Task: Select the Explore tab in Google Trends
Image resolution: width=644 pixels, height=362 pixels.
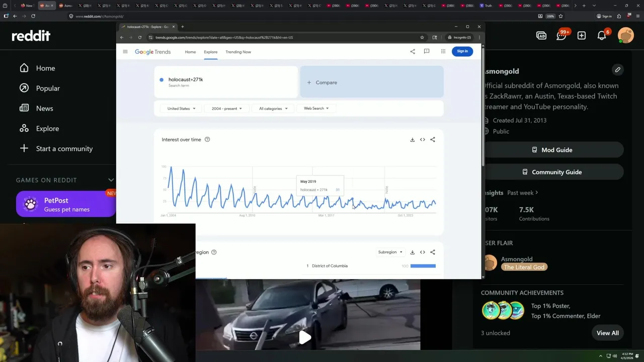Action: click(211, 52)
